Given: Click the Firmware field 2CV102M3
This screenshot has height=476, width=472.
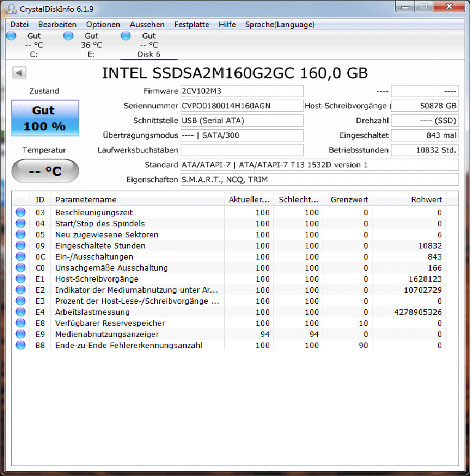Looking at the screenshot, I should pyautogui.click(x=242, y=91).
